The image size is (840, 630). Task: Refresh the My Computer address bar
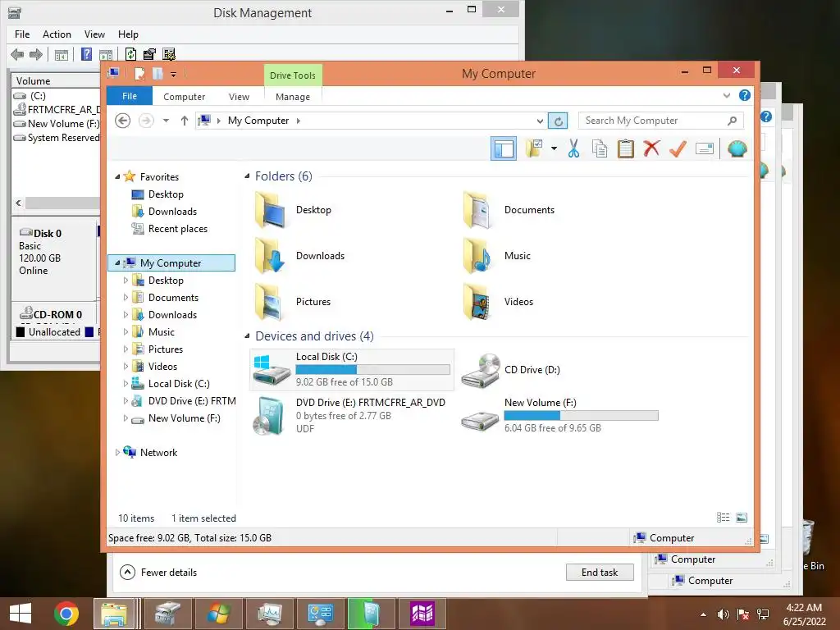click(558, 121)
